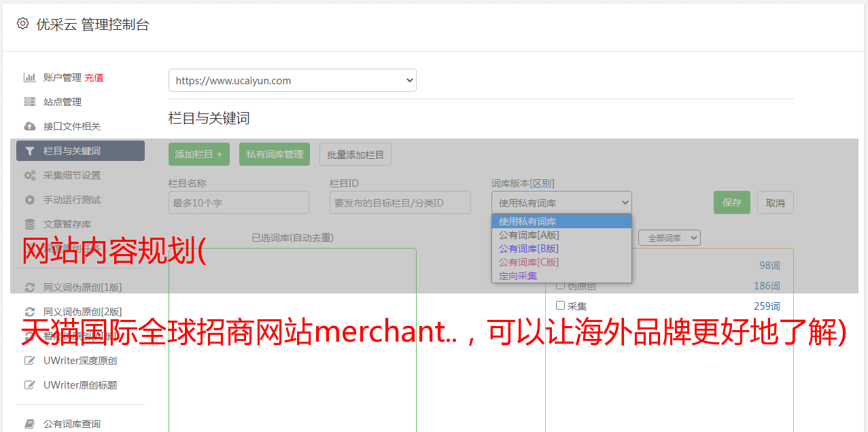Open the 全部词库 filter dropdown
The image size is (868, 432).
coord(670,238)
